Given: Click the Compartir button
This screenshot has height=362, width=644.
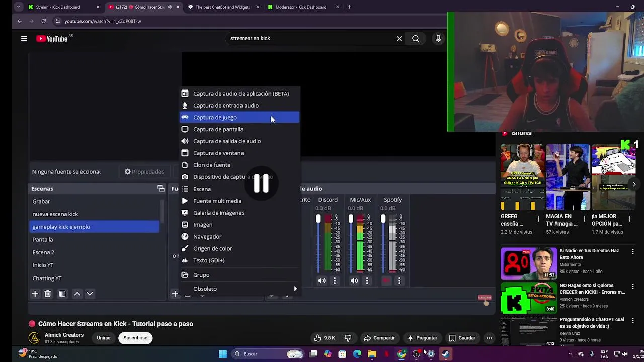Looking at the screenshot, I should pyautogui.click(x=379, y=338).
